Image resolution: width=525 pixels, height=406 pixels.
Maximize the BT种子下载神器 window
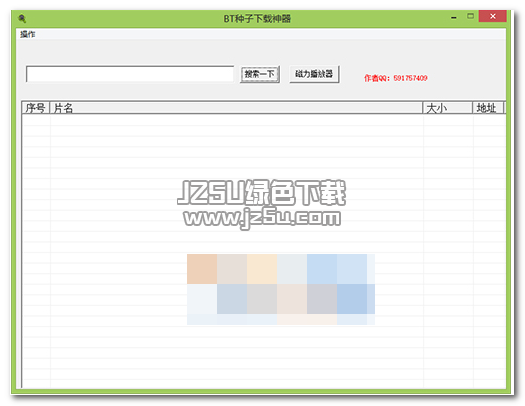[470, 16]
